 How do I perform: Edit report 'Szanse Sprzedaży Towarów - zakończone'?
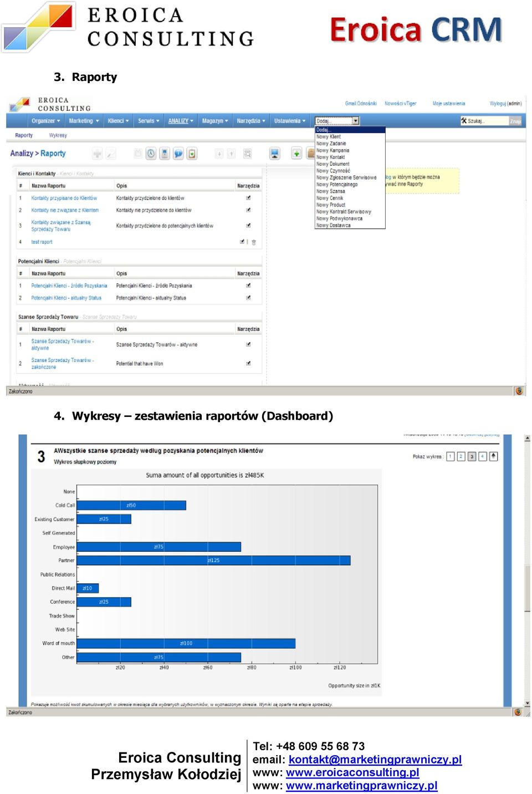(248, 364)
